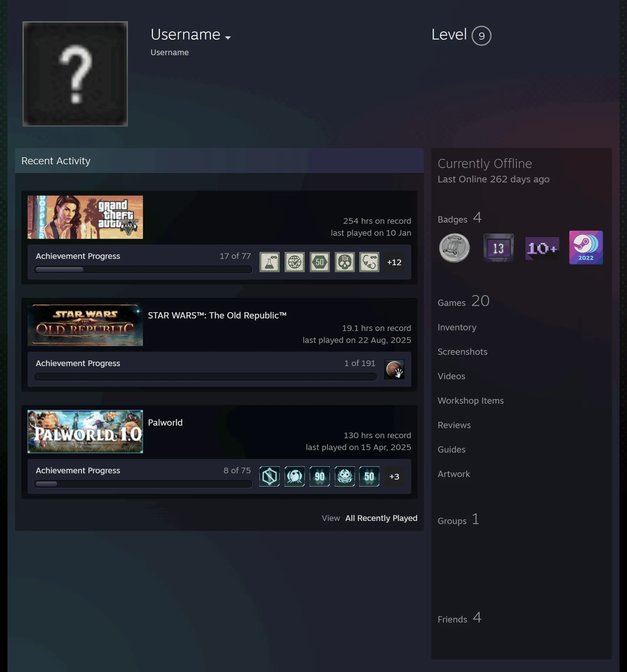Click the Level 9 badge circle
This screenshot has width=627, height=672.
[x=481, y=36]
